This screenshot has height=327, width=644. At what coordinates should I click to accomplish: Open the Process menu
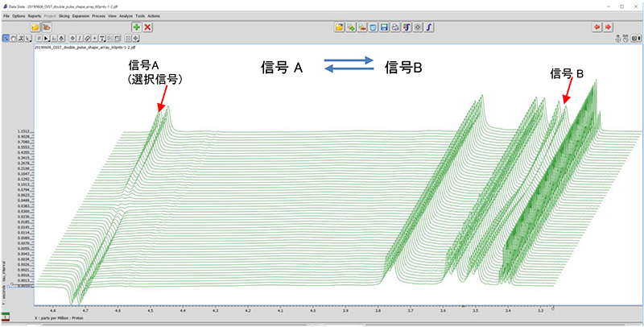(98, 16)
